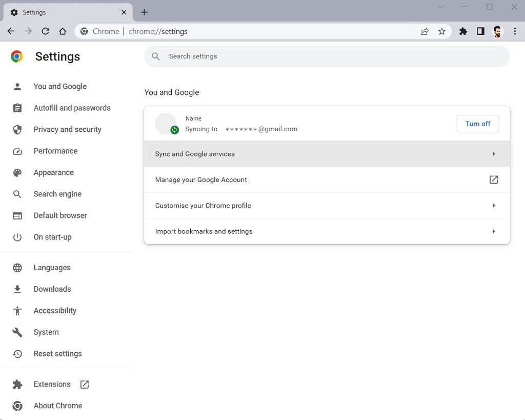The height and width of the screenshot is (420, 525).
Task: Expand Customise your Chrome profile arrow
Action: (494, 205)
